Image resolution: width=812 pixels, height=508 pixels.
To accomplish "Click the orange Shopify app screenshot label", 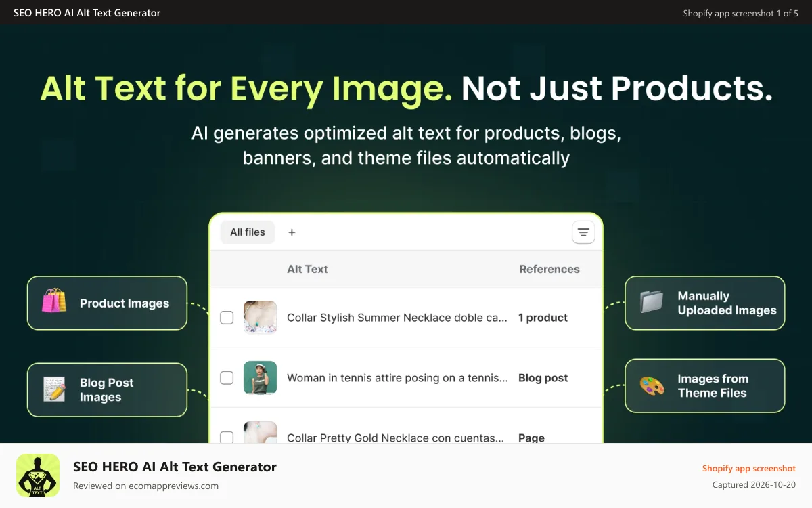I will pyautogui.click(x=749, y=468).
